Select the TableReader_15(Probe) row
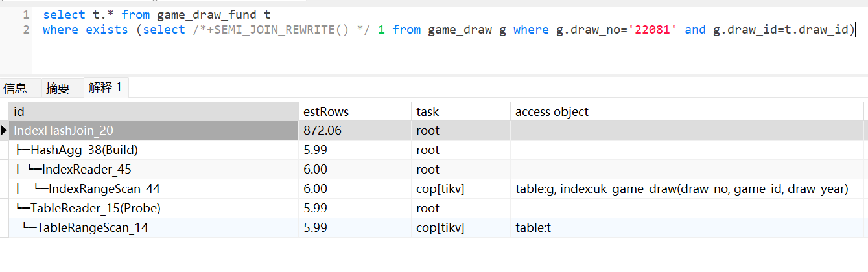 (436, 208)
